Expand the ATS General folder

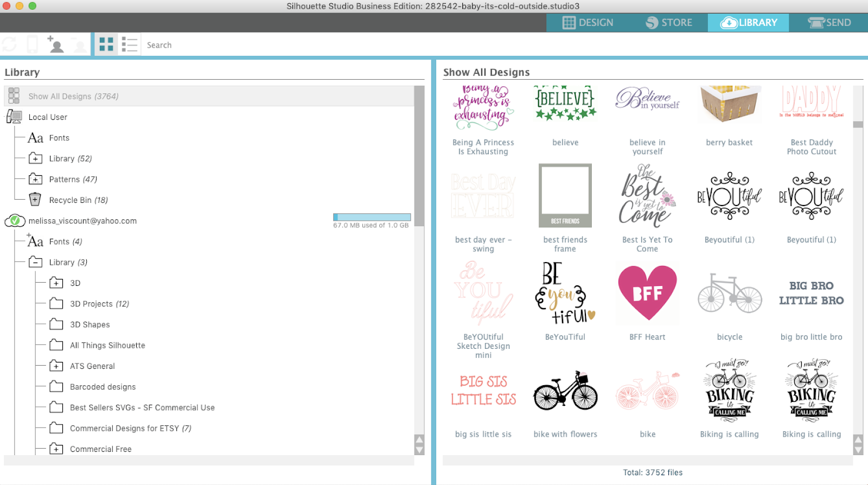(x=56, y=366)
